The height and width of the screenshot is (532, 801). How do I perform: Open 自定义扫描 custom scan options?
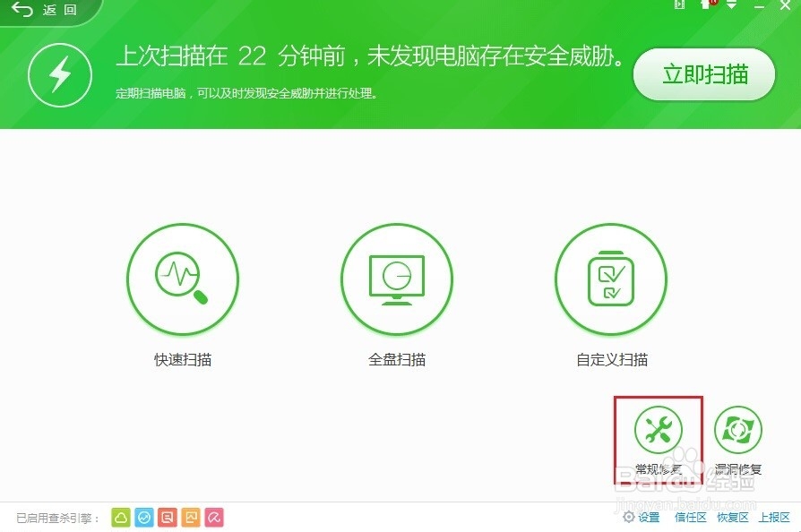[x=611, y=279]
